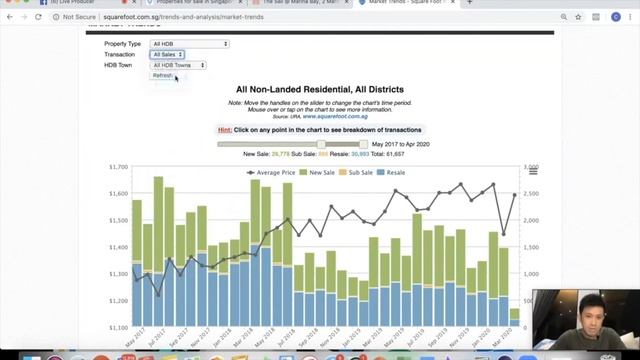This screenshot has height=360, width=640.
Task: Click the Refresh button
Action: pyautogui.click(x=163, y=76)
